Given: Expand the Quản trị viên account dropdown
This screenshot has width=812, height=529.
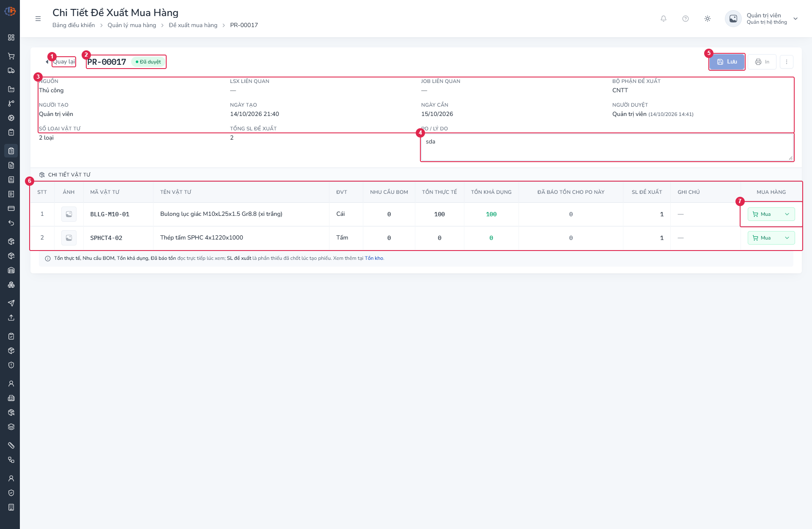Looking at the screenshot, I should point(796,19).
